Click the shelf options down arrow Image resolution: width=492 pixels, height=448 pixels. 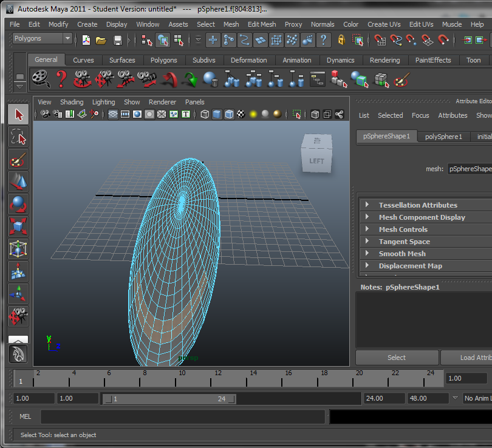(x=20, y=87)
